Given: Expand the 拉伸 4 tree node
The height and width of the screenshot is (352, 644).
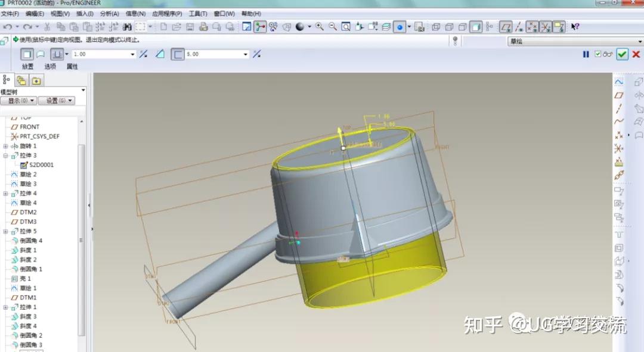Looking at the screenshot, I should click(5, 193).
